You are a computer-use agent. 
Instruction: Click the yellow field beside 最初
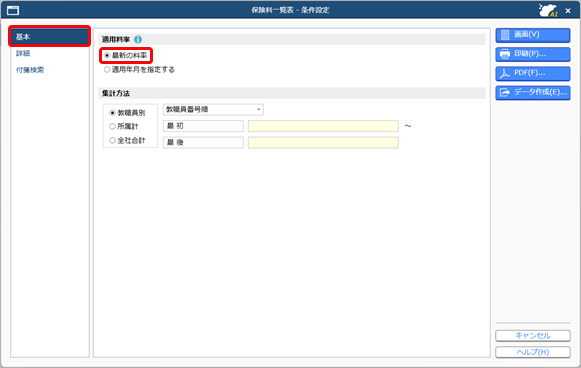tap(323, 126)
